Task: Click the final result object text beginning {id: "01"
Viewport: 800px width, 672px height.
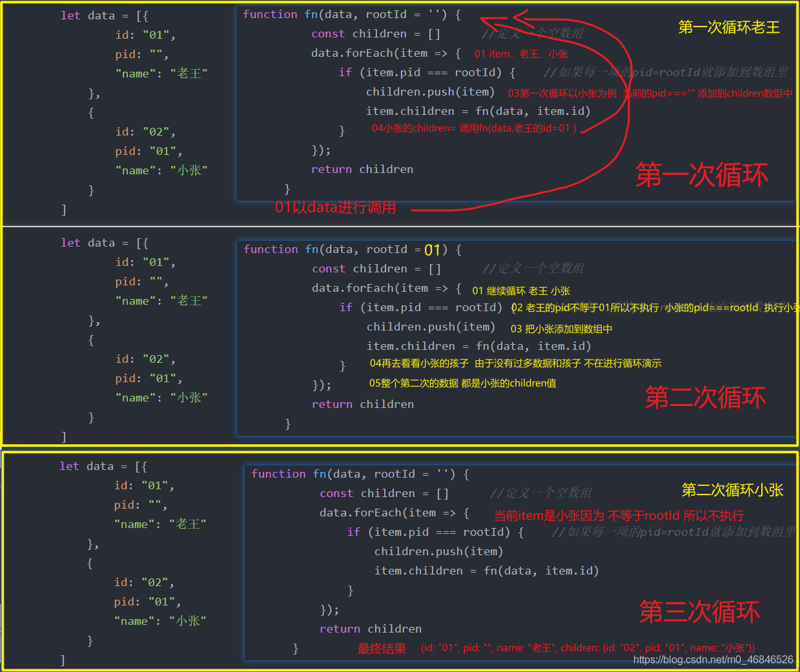Action: (x=588, y=647)
